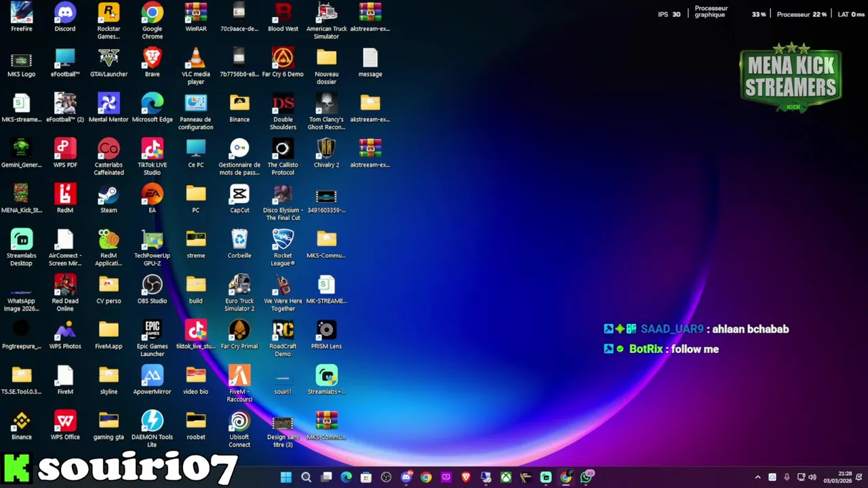This screenshot has height=488, width=868.
Task: Select The Callisto Protocol icon
Action: (283, 157)
